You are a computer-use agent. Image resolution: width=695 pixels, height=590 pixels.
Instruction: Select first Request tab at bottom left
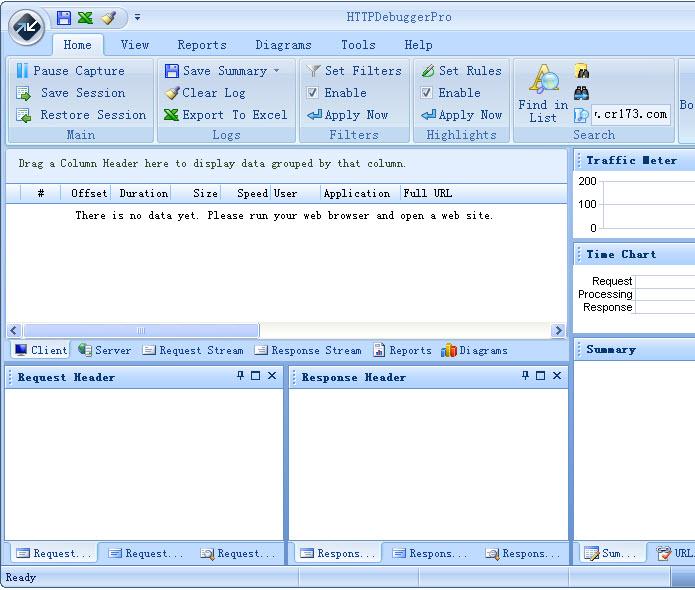[53, 553]
